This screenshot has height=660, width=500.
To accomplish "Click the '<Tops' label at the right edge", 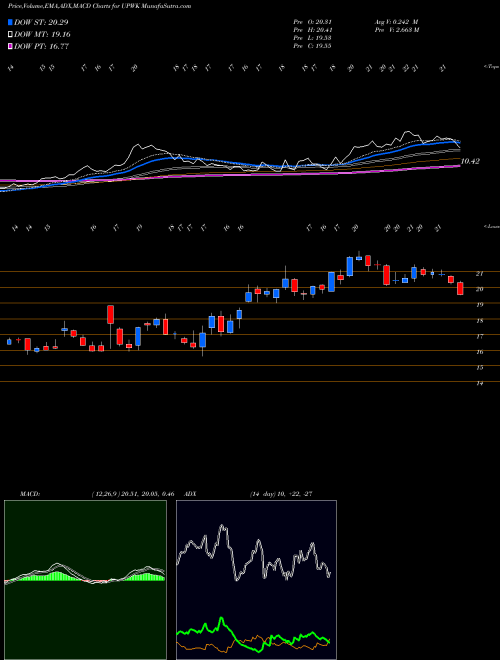I will coord(491,67).
